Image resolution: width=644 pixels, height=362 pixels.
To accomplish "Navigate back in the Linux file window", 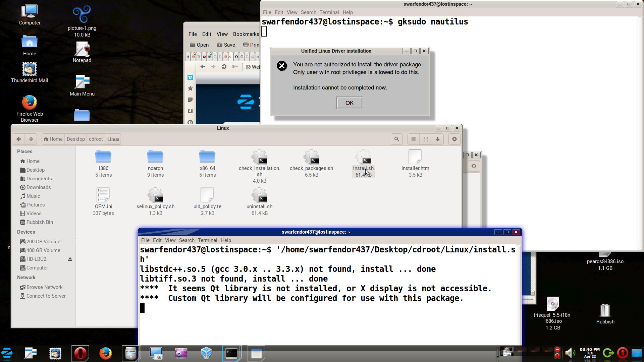I will (19, 139).
